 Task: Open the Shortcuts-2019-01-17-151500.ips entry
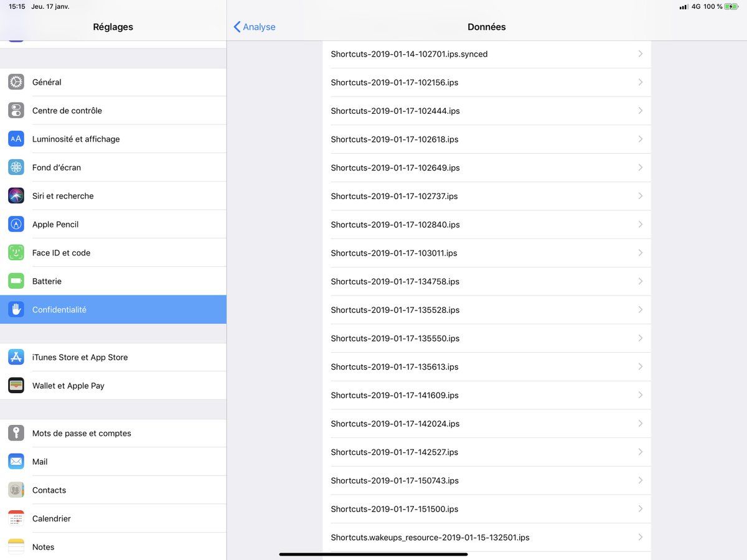pyautogui.click(x=394, y=509)
